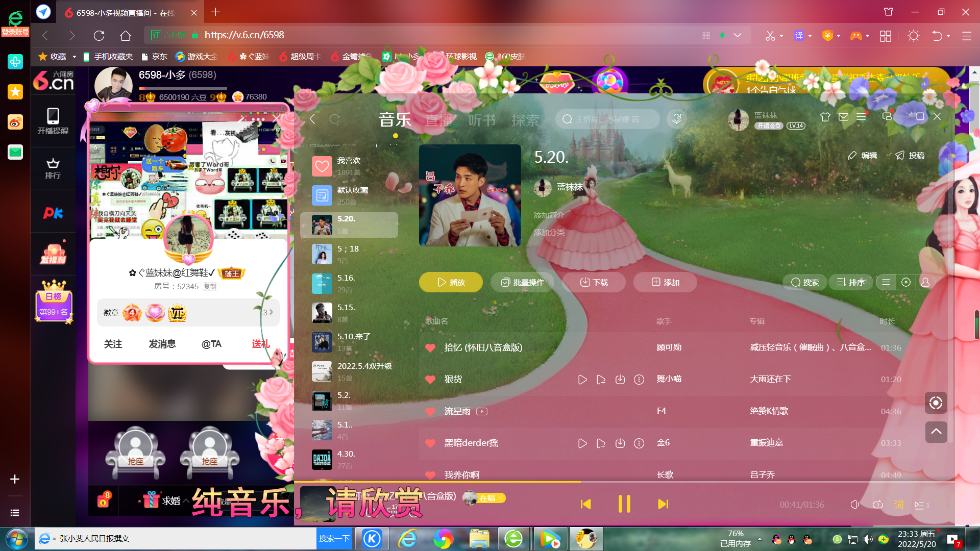Open the PK icon in sidebar
This screenshot has height=551, width=980.
(53, 213)
